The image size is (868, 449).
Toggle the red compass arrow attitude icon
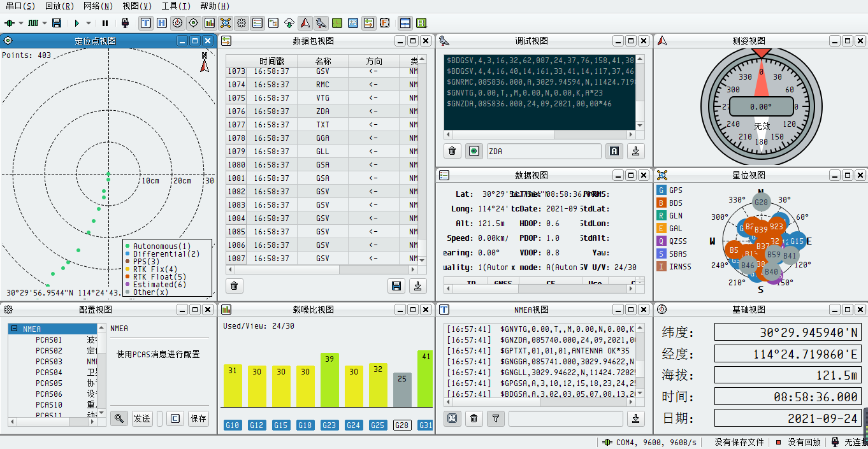coord(305,24)
